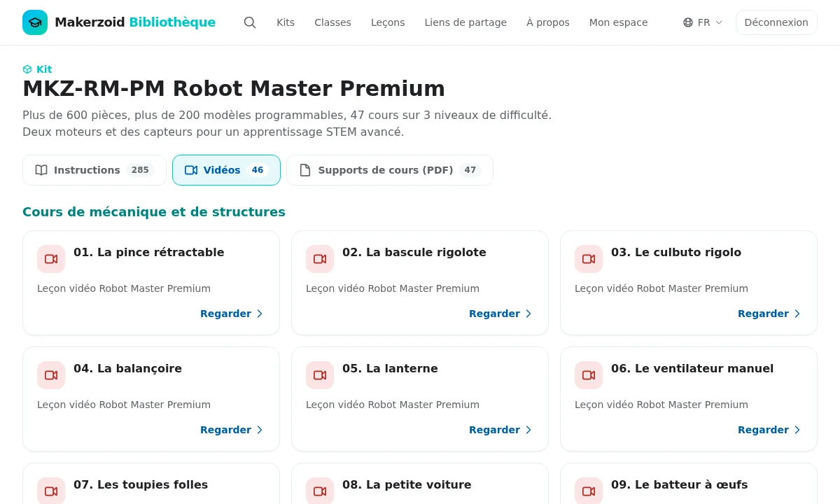Click video icon for 06. Le ventilateur manuel
The image size is (840, 504).
(x=589, y=375)
